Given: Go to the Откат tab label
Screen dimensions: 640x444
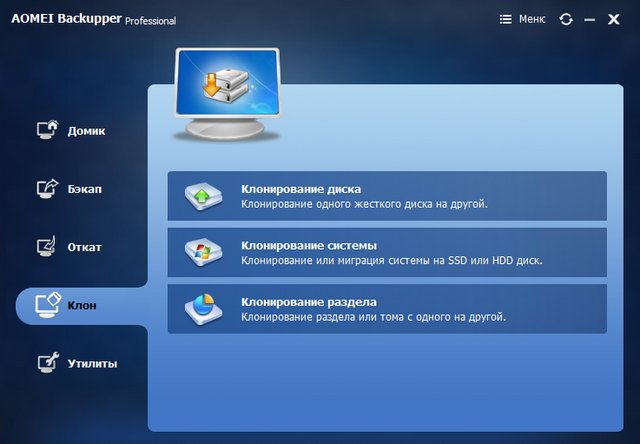Looking at the screenshot, I should [x=85, y=247].
